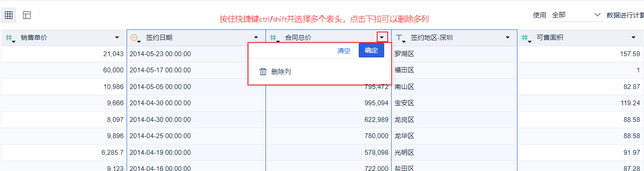644x171 pixels.
Task: Open dropdown arrow of 签约地区-深圳 column
Action: (508, 38)
